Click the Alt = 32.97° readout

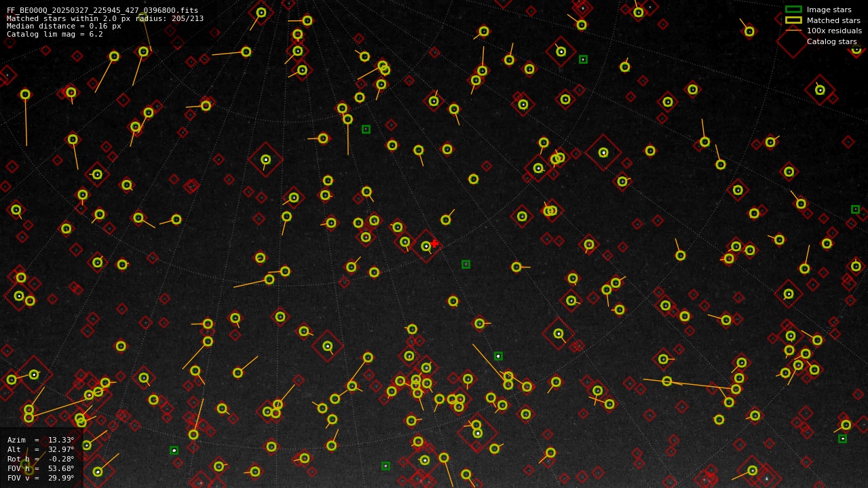(x=41, y=449)
